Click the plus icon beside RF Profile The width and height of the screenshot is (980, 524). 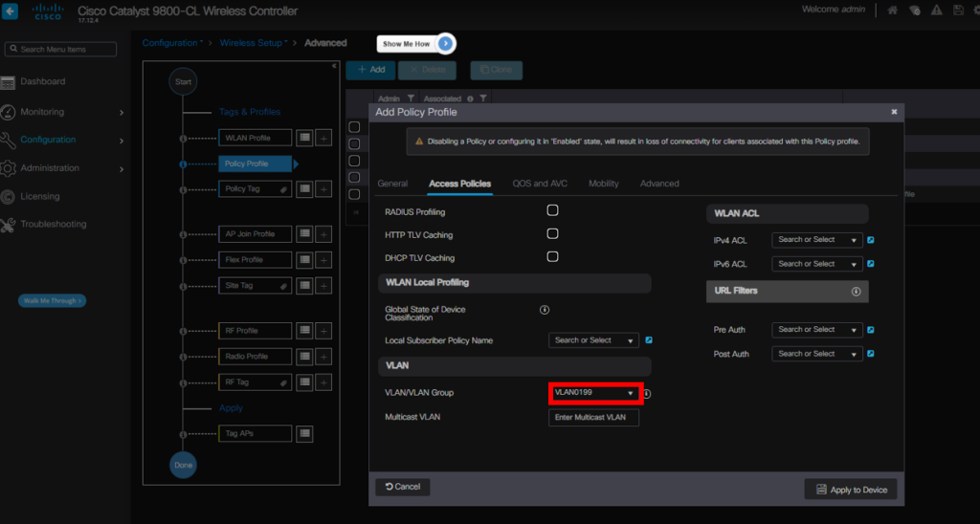323,331
